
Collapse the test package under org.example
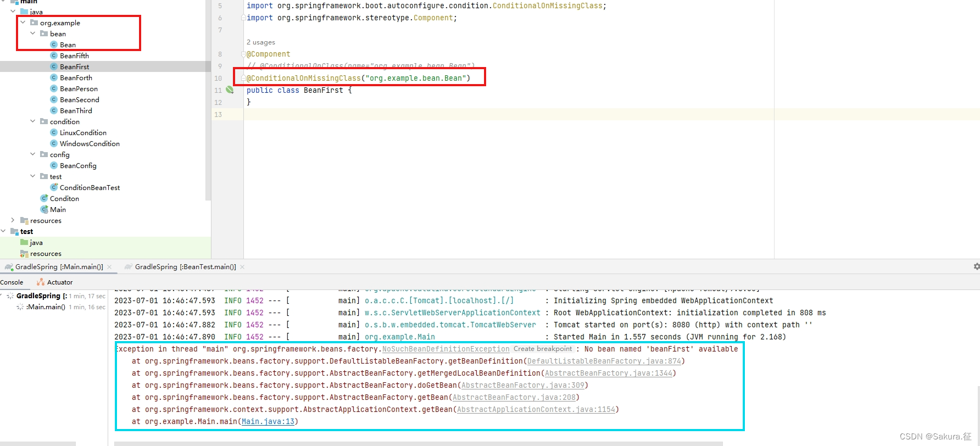tap(33, 176)
